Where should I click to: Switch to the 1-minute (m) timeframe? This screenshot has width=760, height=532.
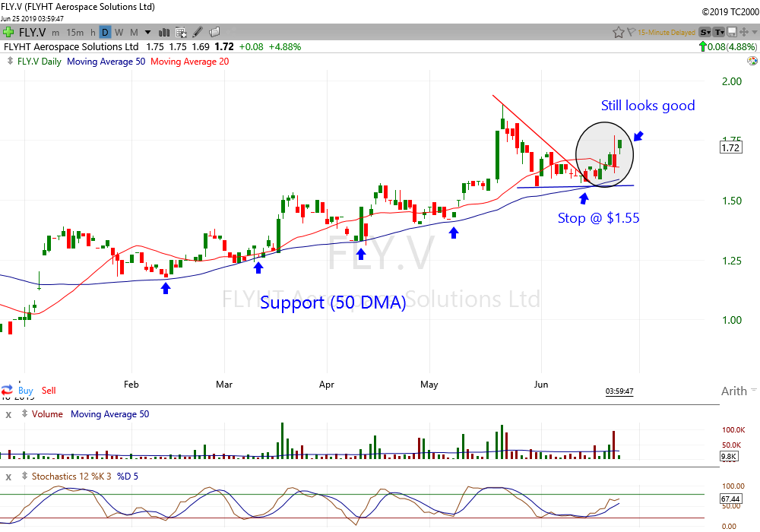pos(55,33)
